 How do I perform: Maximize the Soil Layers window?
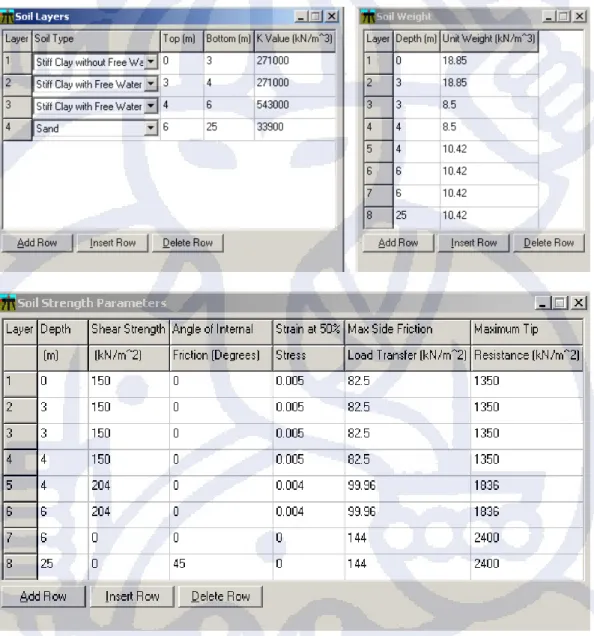316,17
